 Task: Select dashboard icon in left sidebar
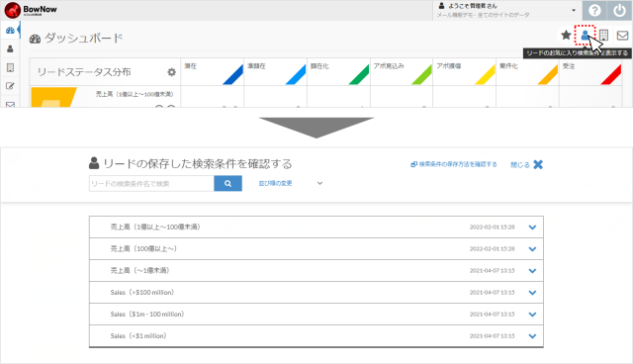point(10,31)
